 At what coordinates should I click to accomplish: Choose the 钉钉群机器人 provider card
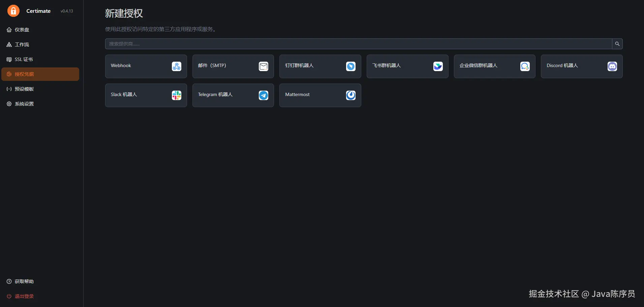coord(320,66)
